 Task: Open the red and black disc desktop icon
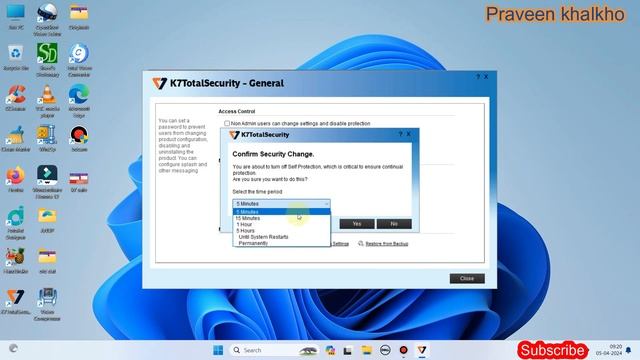pos(79,139)
